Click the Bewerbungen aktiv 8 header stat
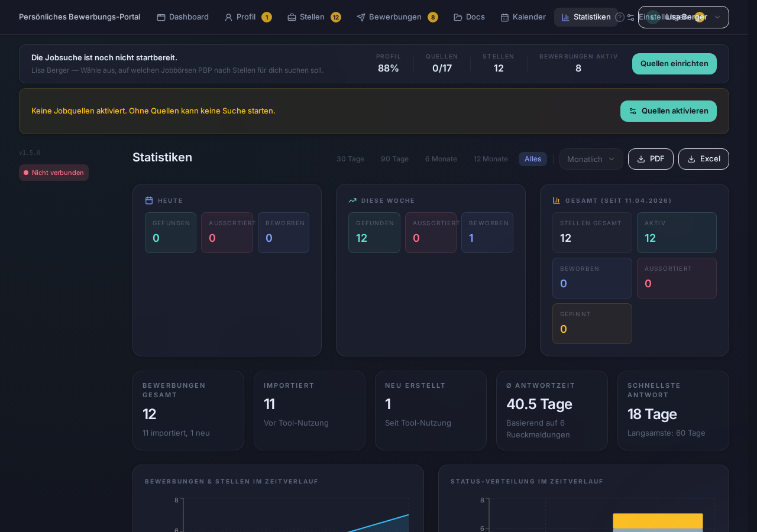757x532 pixels. [x=578, y=63]
